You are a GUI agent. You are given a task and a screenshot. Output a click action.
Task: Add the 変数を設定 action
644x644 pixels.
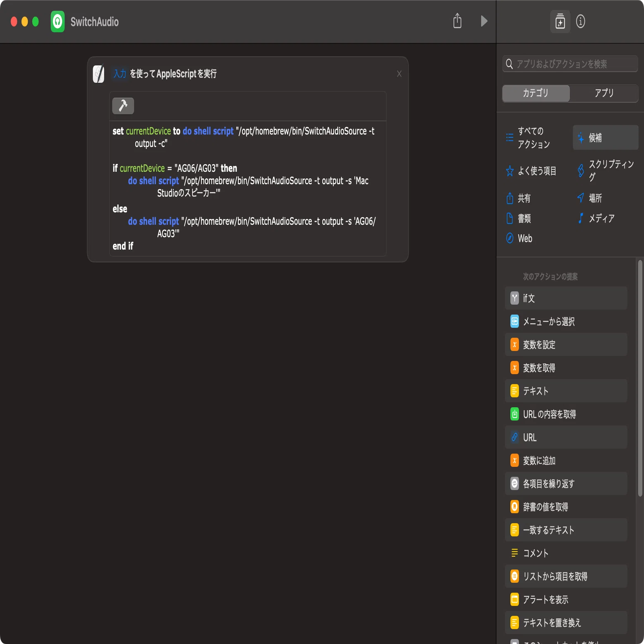coord(566,344)
